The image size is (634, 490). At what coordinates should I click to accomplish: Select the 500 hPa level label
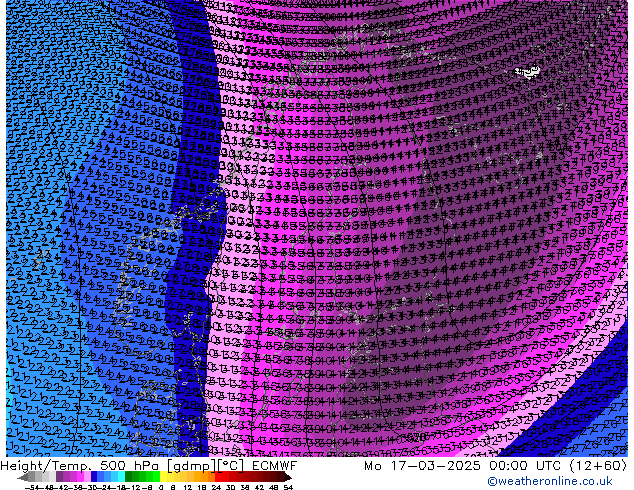[x=132, y=466]
